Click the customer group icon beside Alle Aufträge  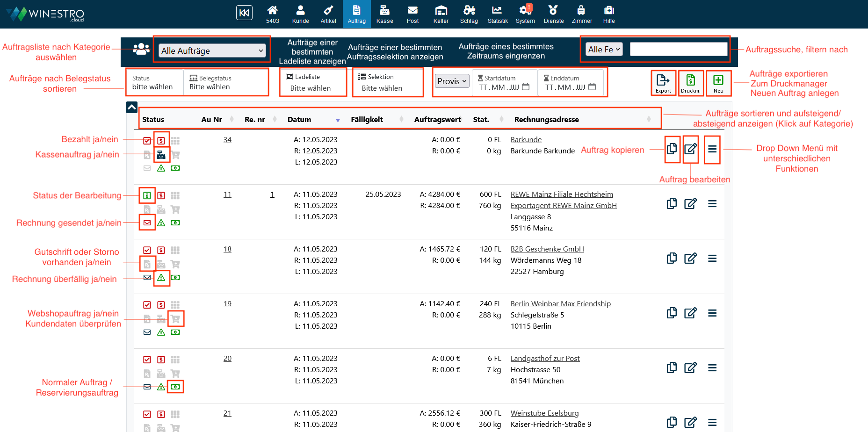[x=141, y=49]
